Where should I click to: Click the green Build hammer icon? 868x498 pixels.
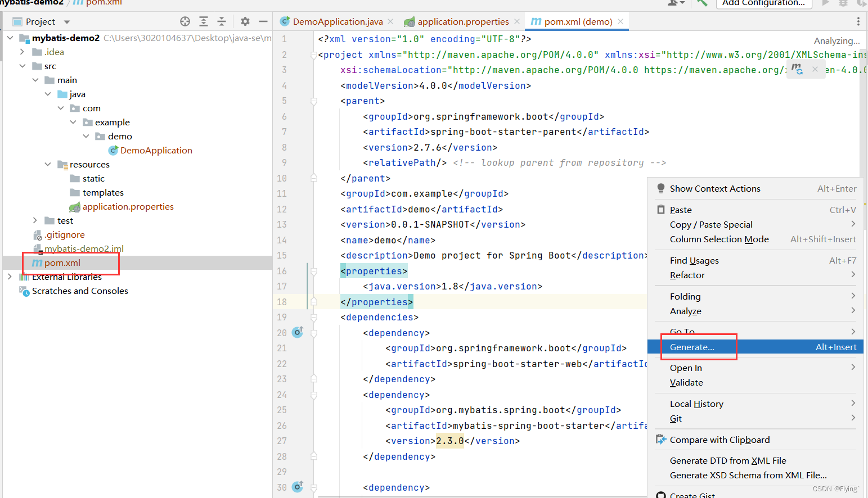tap(701, 3)
